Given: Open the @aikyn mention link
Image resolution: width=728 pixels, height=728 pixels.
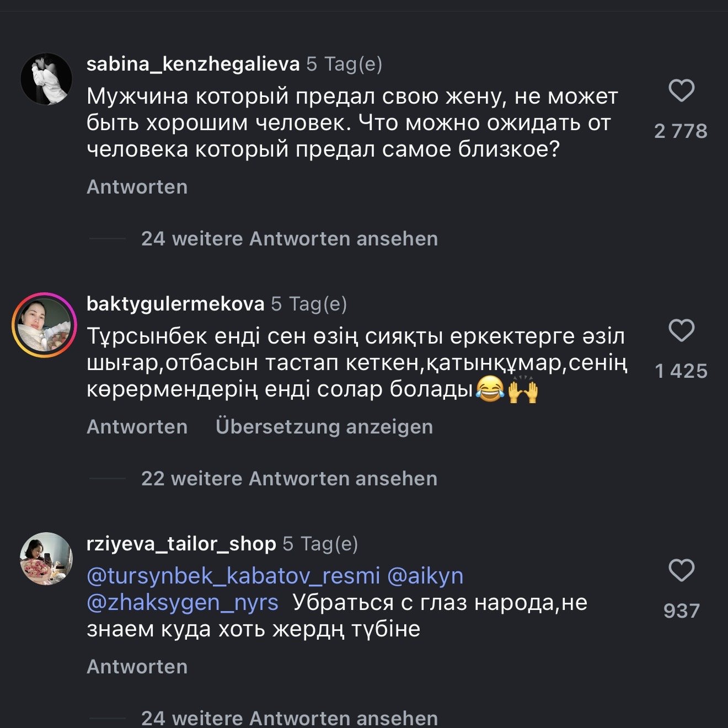Looking at the screenshot, I should [x=425, y=576].
